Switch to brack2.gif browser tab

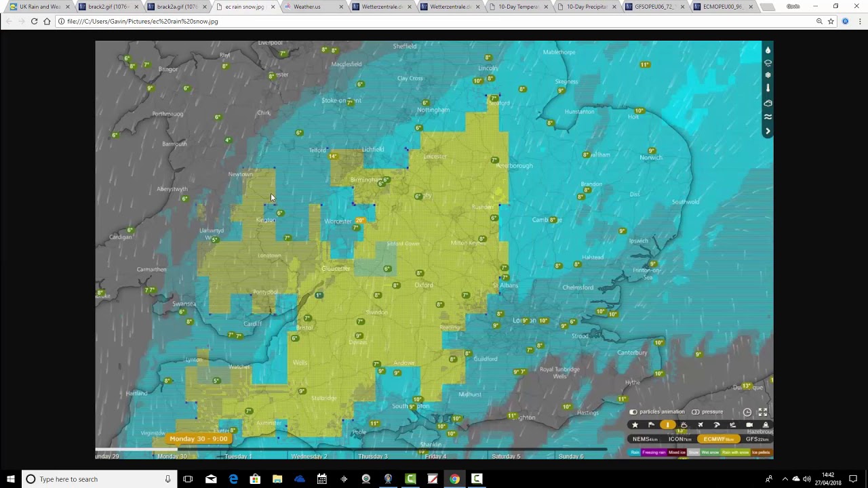(x=107, y=7)
